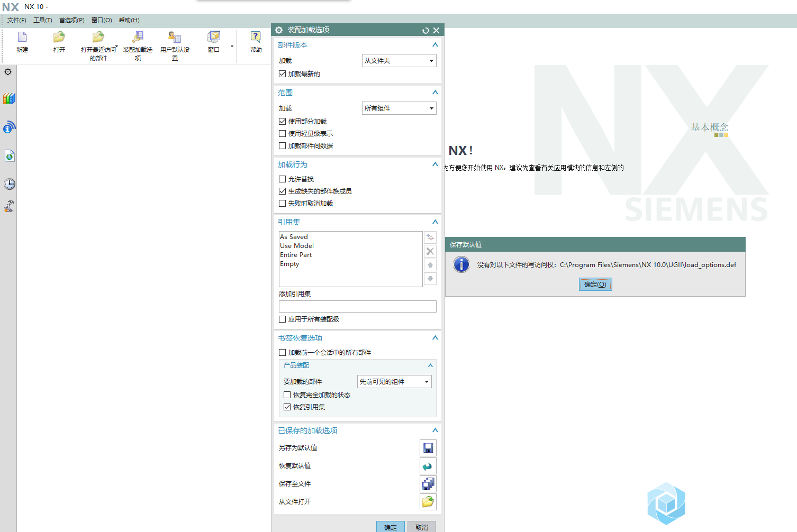Viewport: 797px width, 532px height.
Task: Collapse the 书签恢复选项 section
Action: coord(435,338)
